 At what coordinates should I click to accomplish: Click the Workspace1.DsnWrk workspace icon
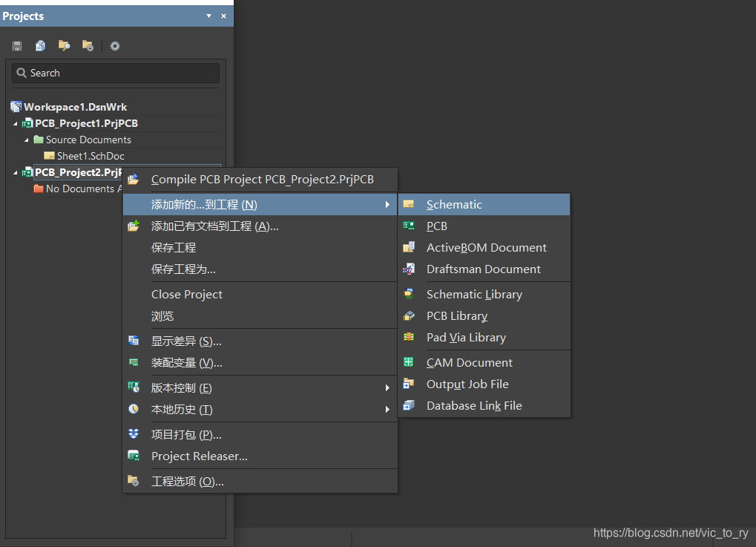pyautogui.click(x=16, y=107)
